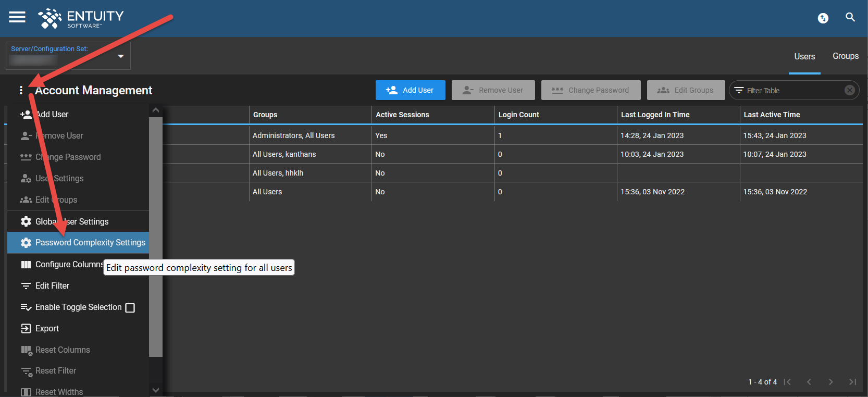
Task: Click the Edit Groups people icon in menu
Action: (26, 200)
